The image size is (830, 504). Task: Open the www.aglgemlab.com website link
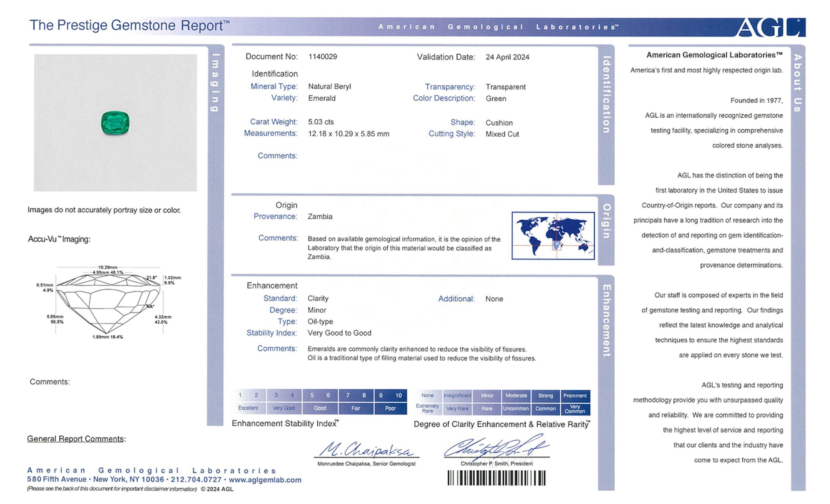265,480
